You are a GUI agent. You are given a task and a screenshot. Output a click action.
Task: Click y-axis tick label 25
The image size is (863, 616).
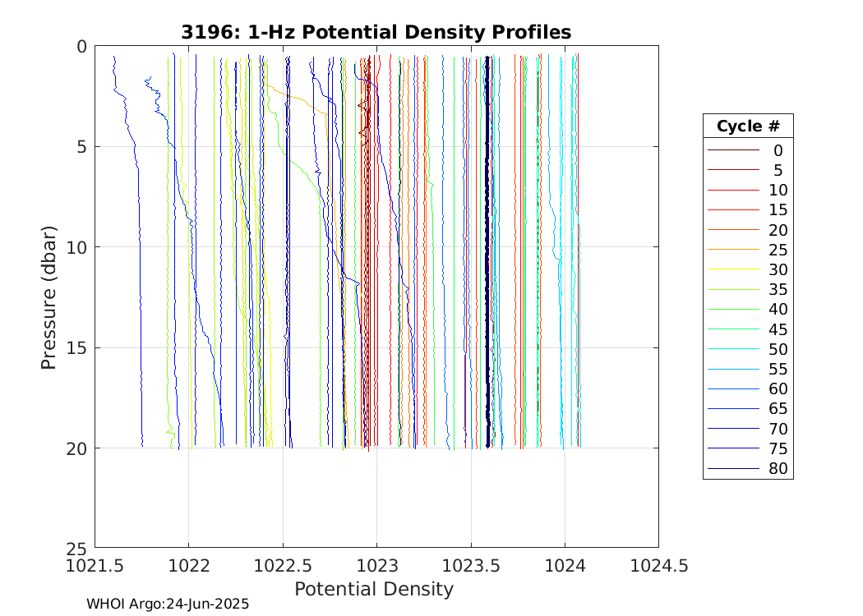76,549
